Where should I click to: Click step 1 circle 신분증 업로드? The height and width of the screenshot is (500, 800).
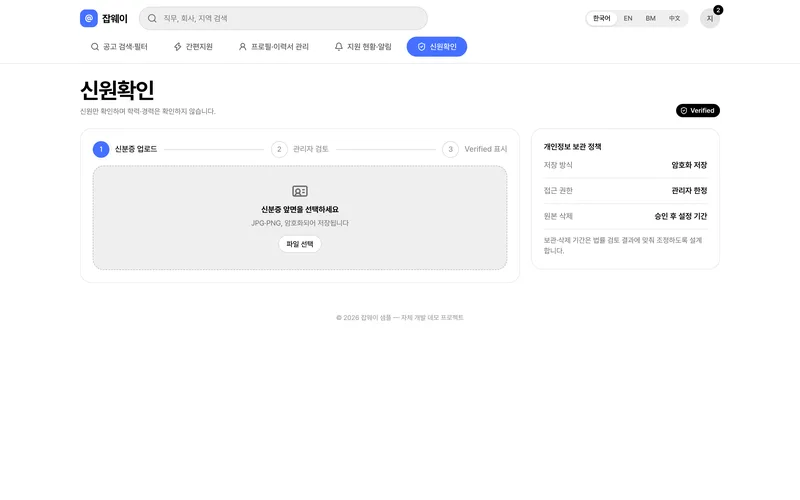101,149
